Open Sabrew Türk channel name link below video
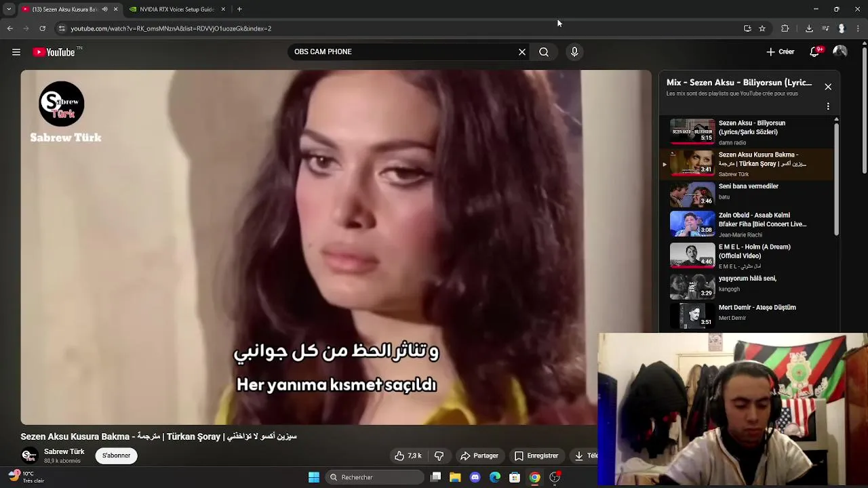 tap(64, 452)
